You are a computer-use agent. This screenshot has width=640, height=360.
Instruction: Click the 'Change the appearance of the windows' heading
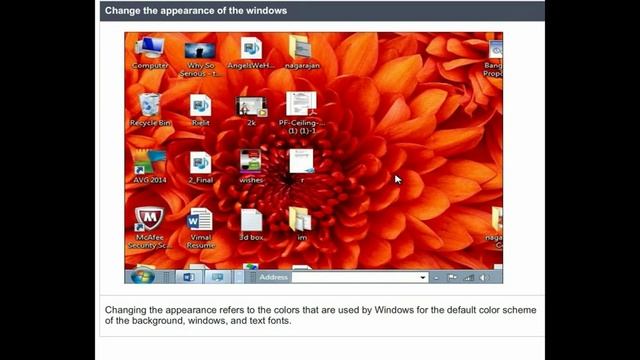(x=196, y=11)
